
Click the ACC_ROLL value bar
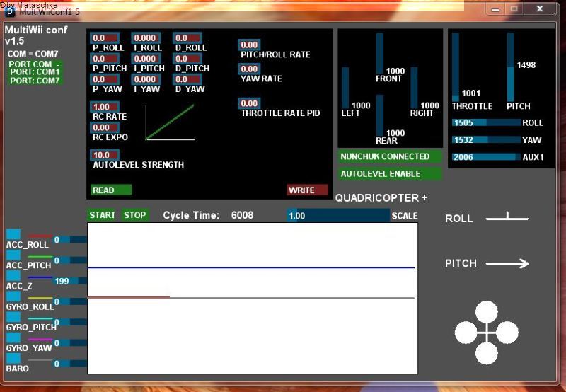pyautogui.click(x=70, y=239)
